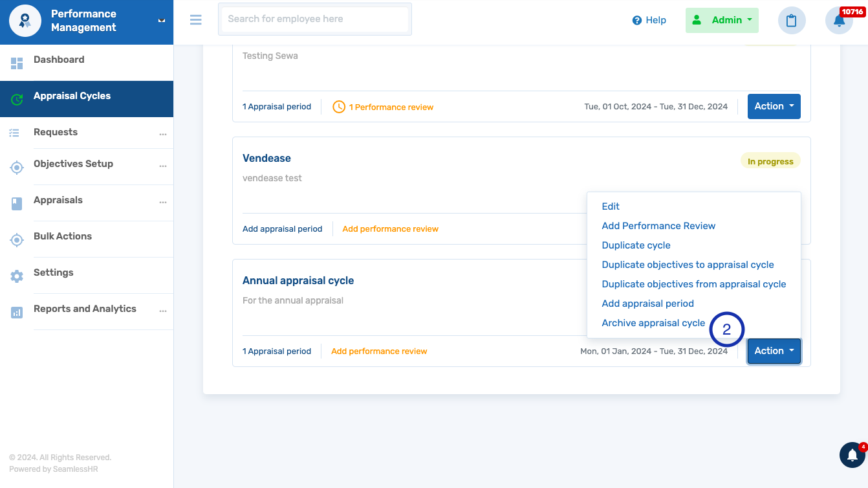Expand the Admin account dropdown
Image resolution: width=868 pixels, height=488 pixels.
coord(722,20)
